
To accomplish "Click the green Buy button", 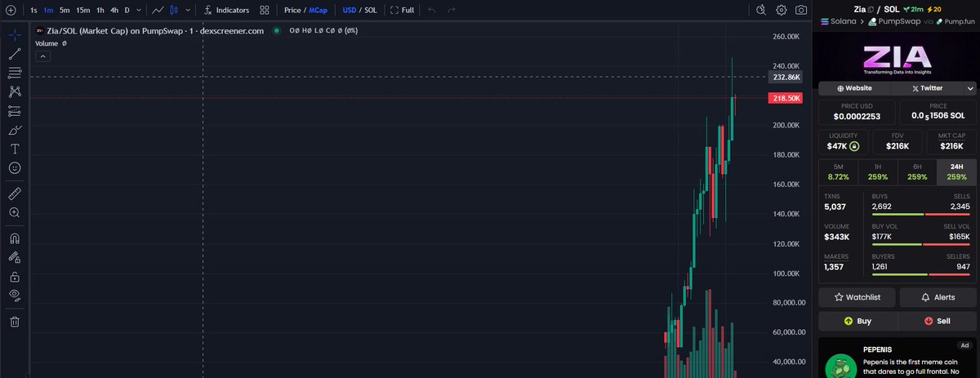I will (x=856, y=321).
